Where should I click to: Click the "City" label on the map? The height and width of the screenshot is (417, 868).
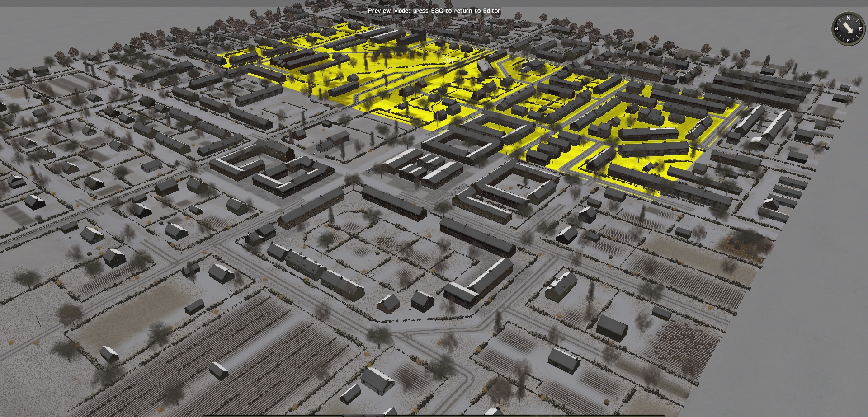point(448,60)
